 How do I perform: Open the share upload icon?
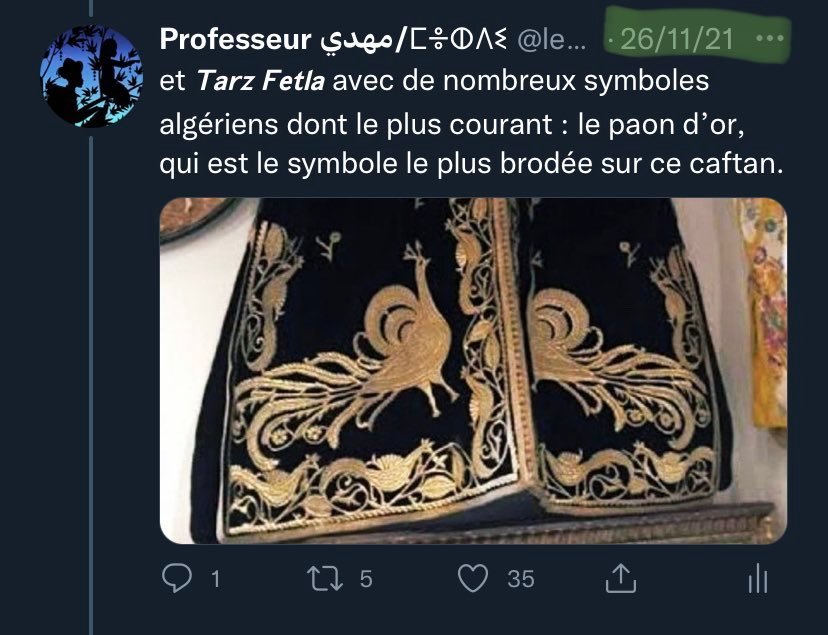[620, 578]
